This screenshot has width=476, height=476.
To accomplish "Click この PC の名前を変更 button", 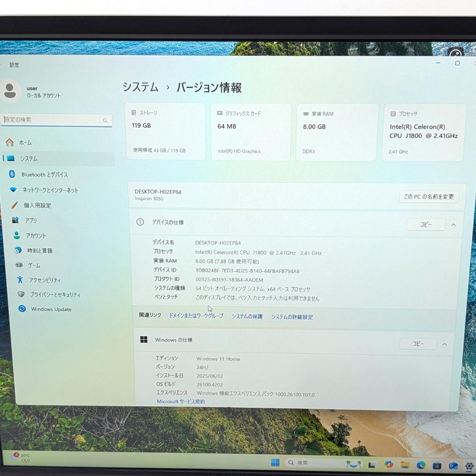I will [429, 197].
